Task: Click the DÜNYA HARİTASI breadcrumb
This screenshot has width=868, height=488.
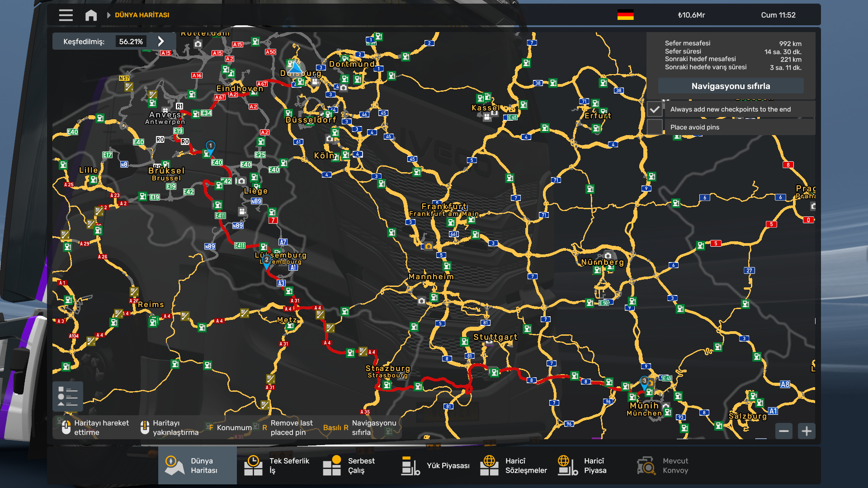Action: click(x=142, y=15)
